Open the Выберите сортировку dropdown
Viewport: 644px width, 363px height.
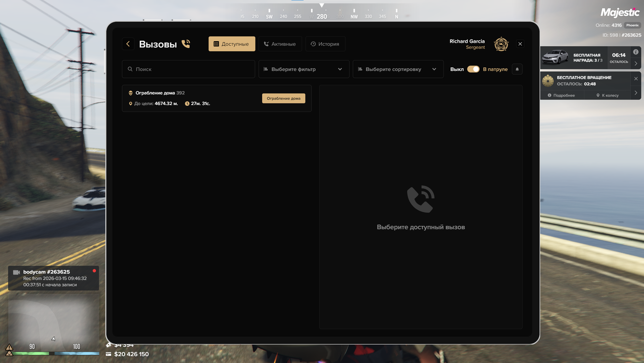click(398, 69)
